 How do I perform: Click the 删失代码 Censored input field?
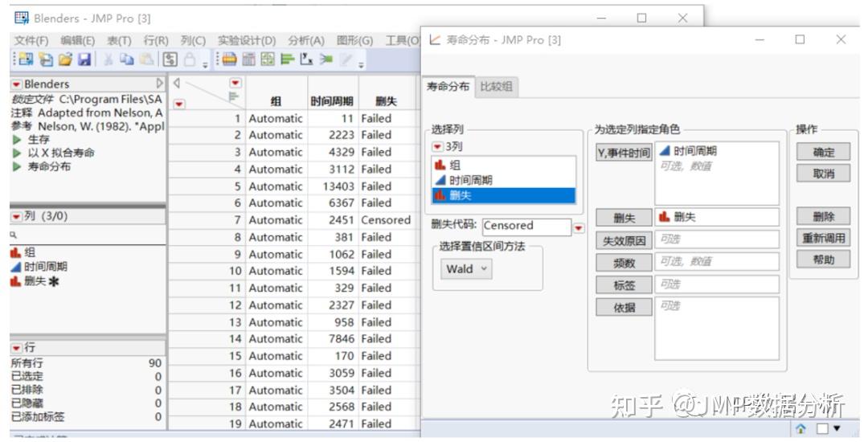tap(526, 226)
